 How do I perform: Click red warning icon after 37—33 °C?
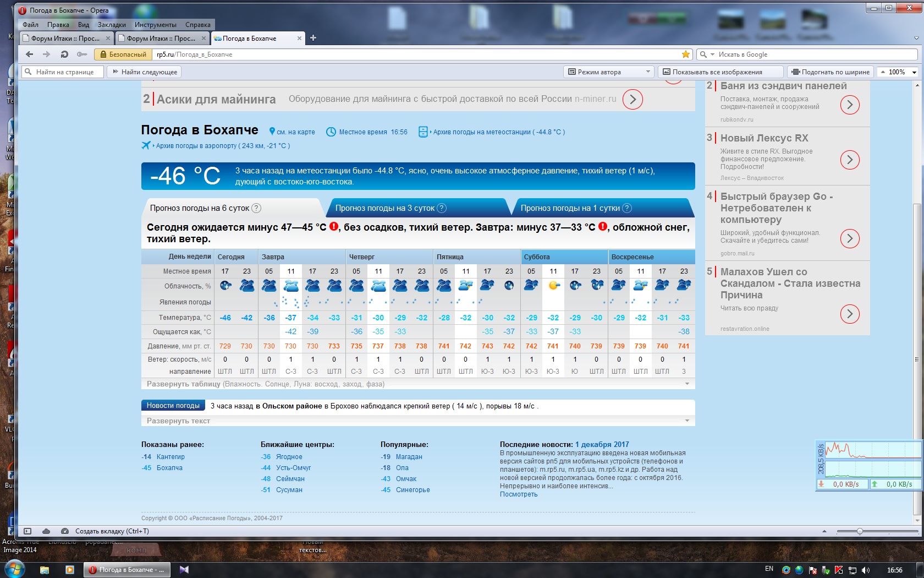[603, 227]
